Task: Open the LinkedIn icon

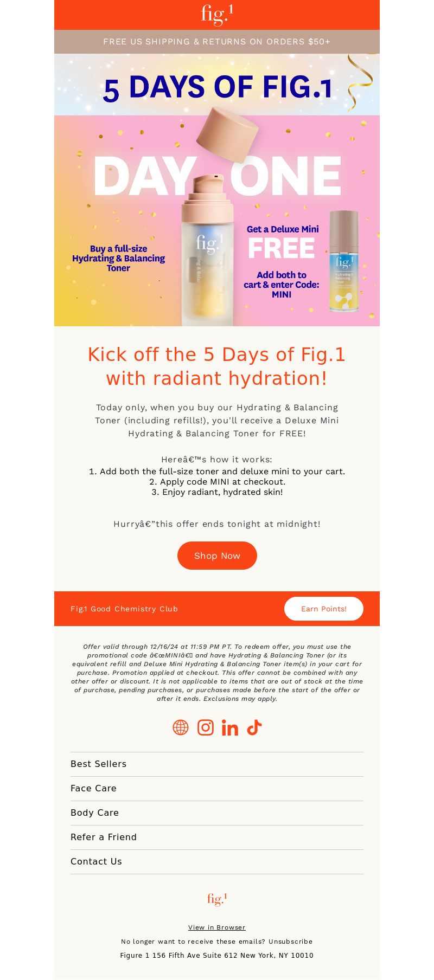Action: (230, 727)
